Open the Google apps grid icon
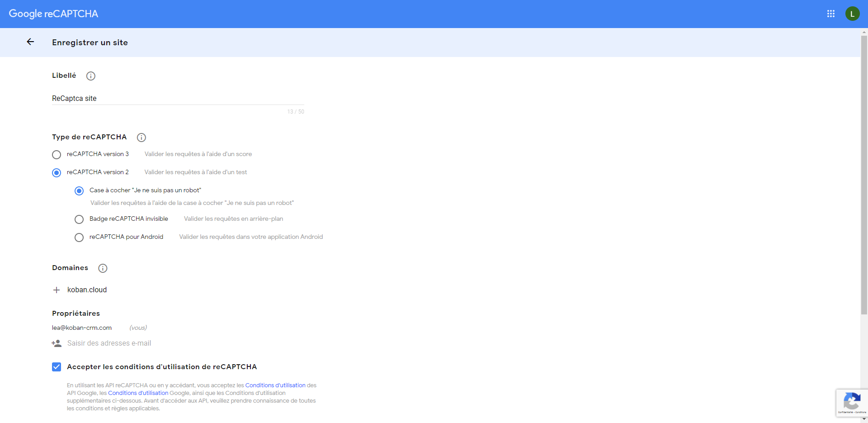 (831, 14)
